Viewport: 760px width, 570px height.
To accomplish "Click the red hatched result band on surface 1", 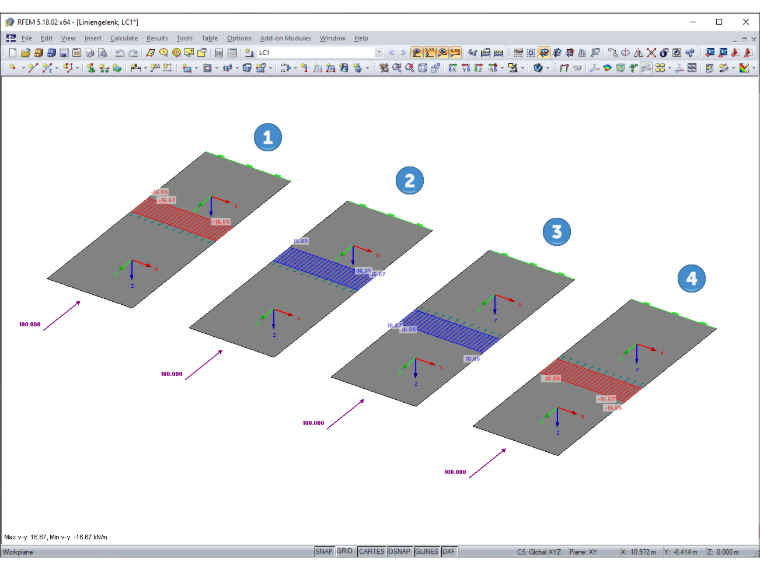I will (182, 219).
